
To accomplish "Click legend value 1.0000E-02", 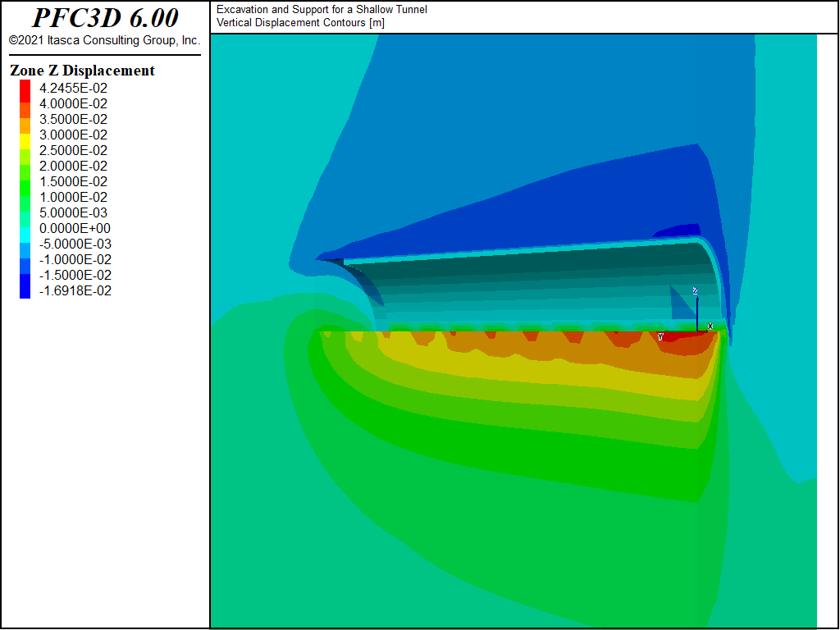I will point(73,197).
